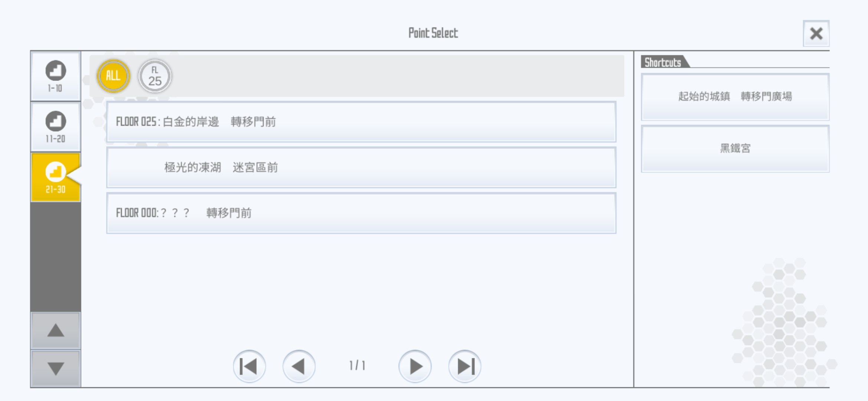Jump to the last page
This screenshot has width=868, height=401.
pyautogui.click(x=465, y=366)
